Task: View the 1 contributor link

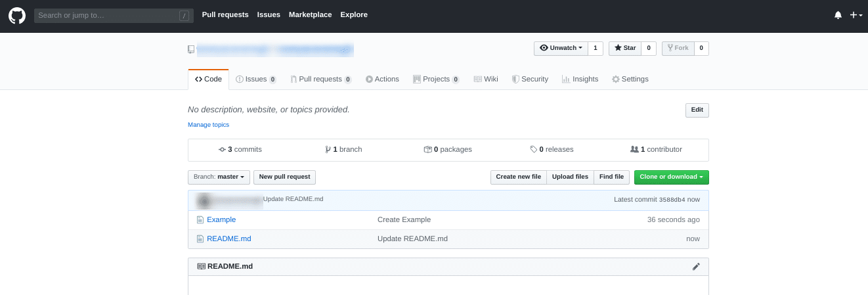Action: coord(656,150)
